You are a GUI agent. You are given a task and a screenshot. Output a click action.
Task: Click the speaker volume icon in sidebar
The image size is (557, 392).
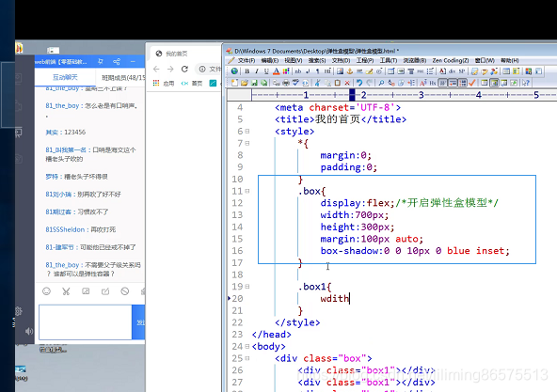click(29, 331)
